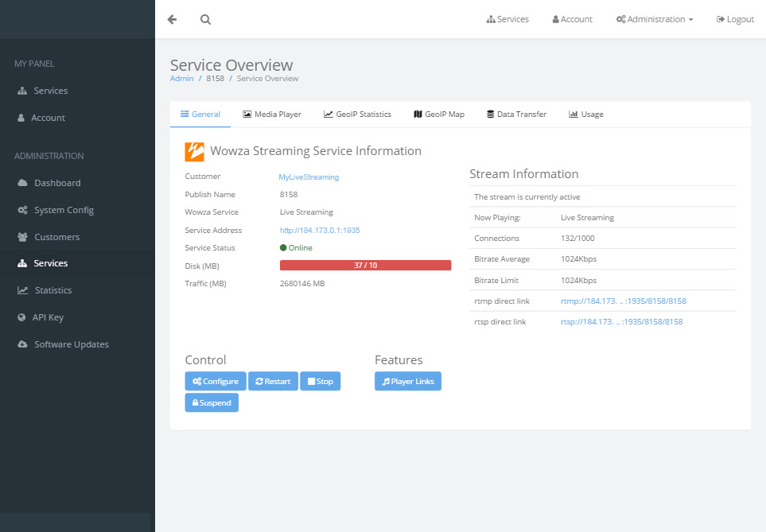Image resolution: width=766 pixels, height=532 pixels.
Task: Open the search magnifier icon
Action: click(205, 19)
